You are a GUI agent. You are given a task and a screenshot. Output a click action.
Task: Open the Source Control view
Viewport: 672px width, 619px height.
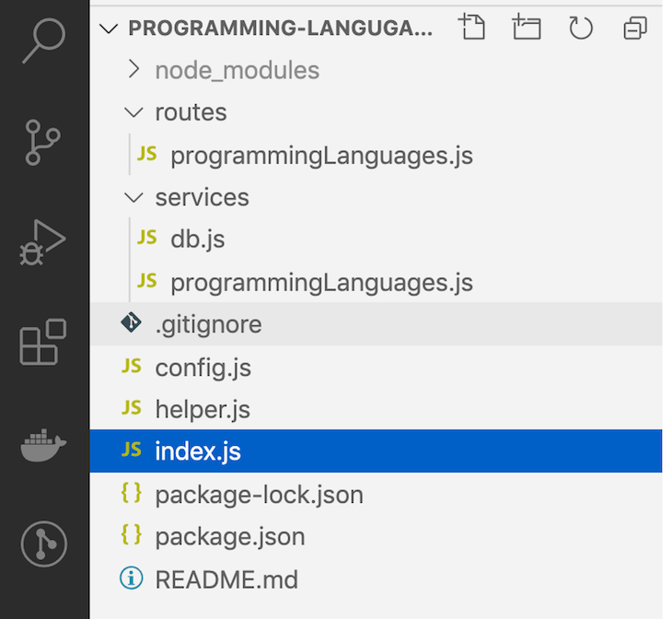[42, 143]
